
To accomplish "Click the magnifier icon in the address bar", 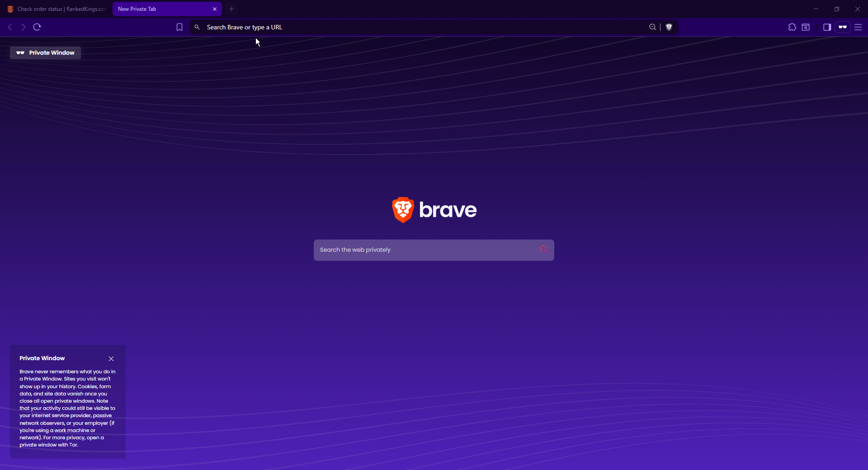I will 197,27.
